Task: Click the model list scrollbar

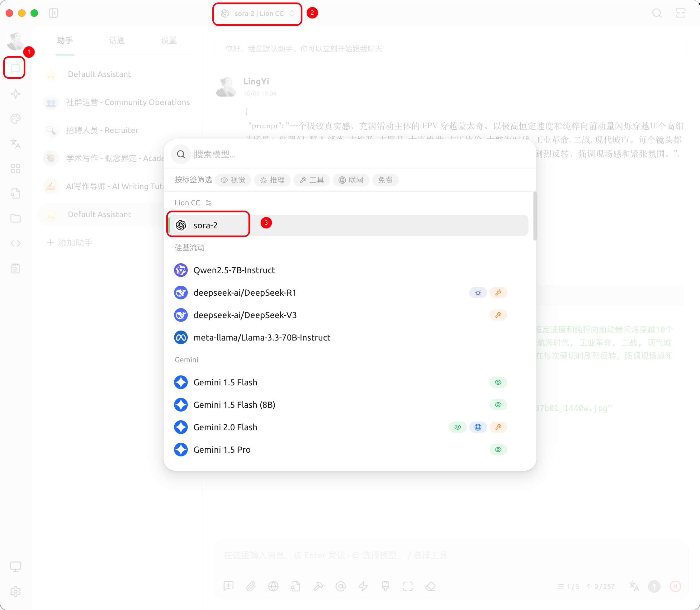Action: point(535,216)
